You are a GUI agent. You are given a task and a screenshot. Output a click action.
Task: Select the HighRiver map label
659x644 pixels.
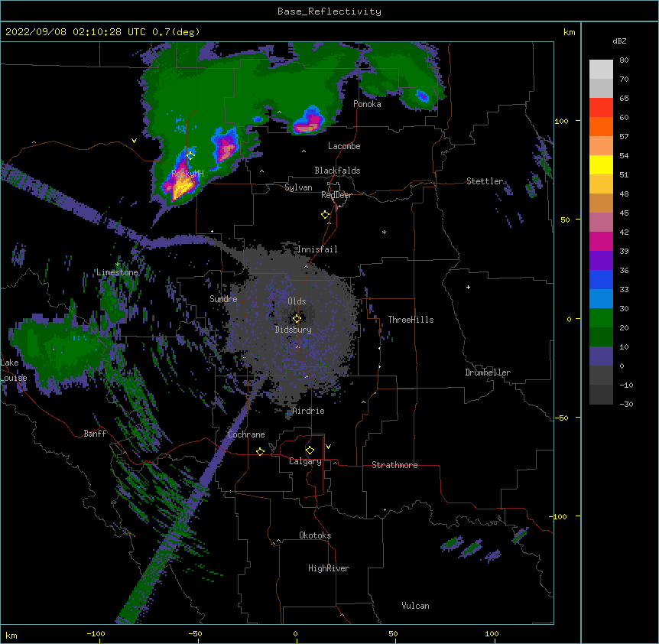329,568
